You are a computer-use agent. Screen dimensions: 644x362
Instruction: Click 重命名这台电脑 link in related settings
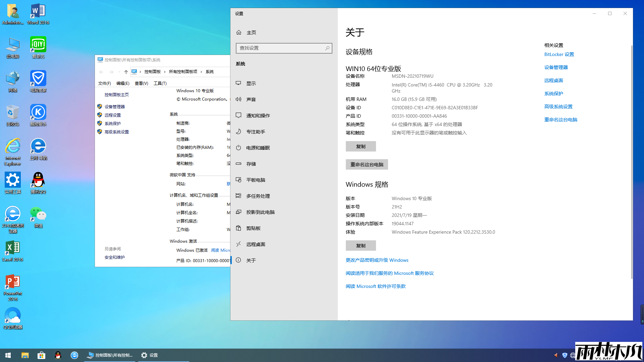click(x=560, y=120)
